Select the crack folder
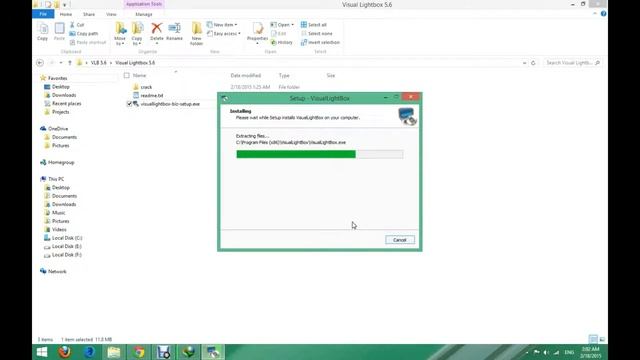This screenshot has width=640, height=360. 146,87
